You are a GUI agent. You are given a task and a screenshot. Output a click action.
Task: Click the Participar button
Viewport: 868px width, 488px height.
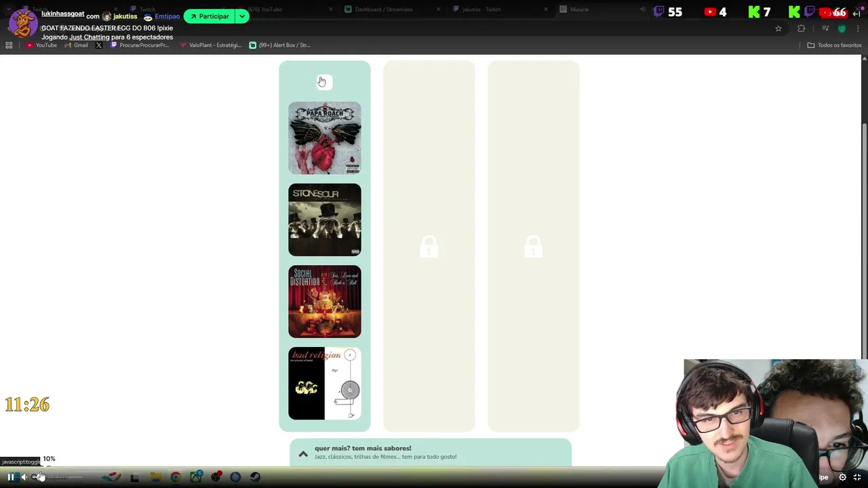tap(209, 16)
